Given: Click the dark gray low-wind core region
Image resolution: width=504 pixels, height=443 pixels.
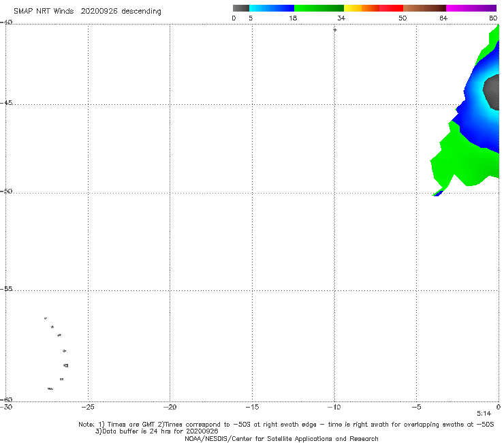Looking at the screenshot, I should click(x=492, y=92).
